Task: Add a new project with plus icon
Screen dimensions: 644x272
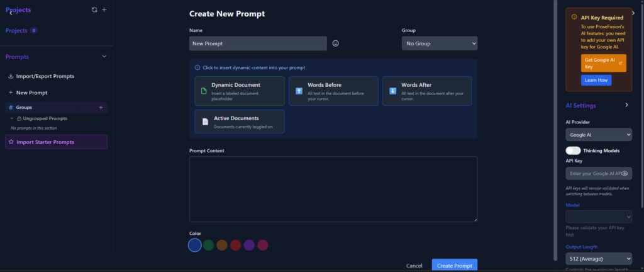Action: click(104, 10)
